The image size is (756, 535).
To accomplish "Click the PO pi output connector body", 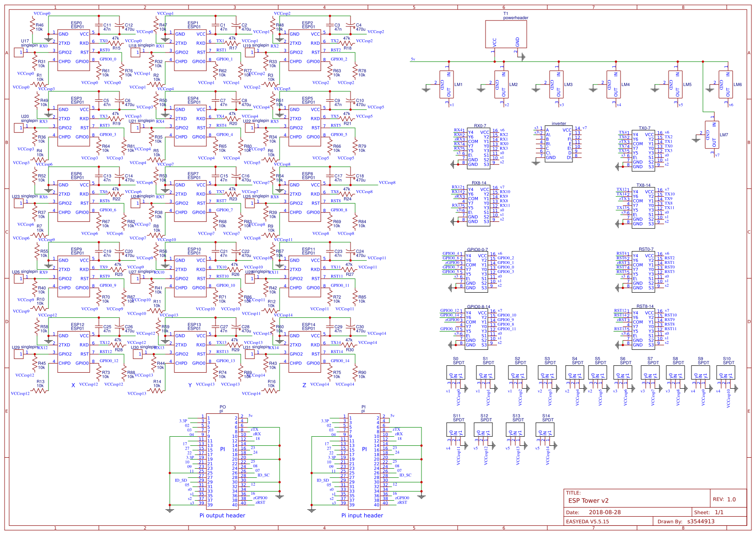I will [222, 462].
